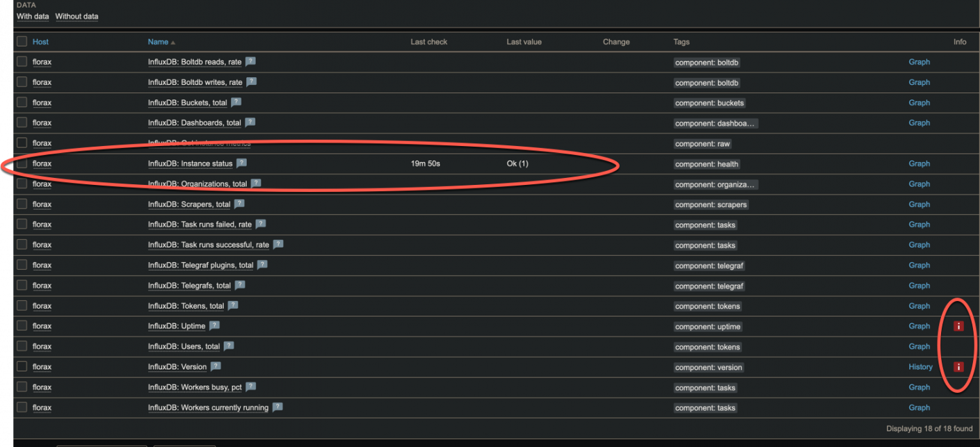Open the InfluxDB: Instance status item name
The width and height of the screenshot is (980, 447).
click(190, 164)
